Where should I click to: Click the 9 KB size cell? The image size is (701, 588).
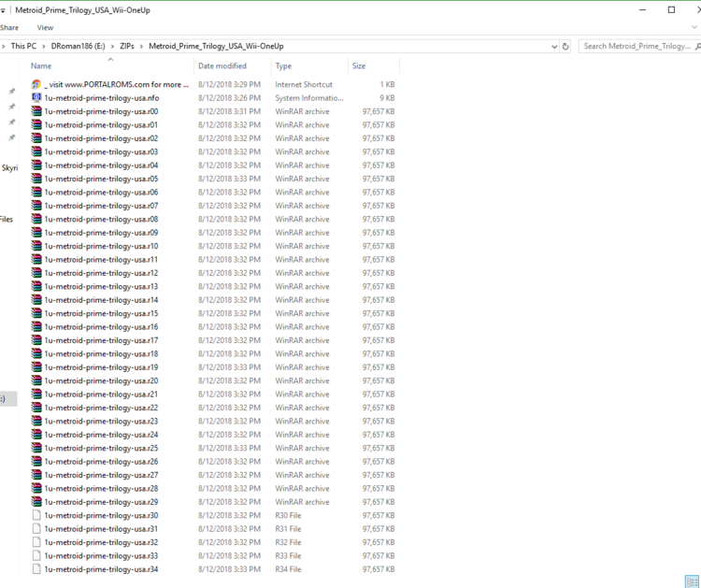pos(387,98)
